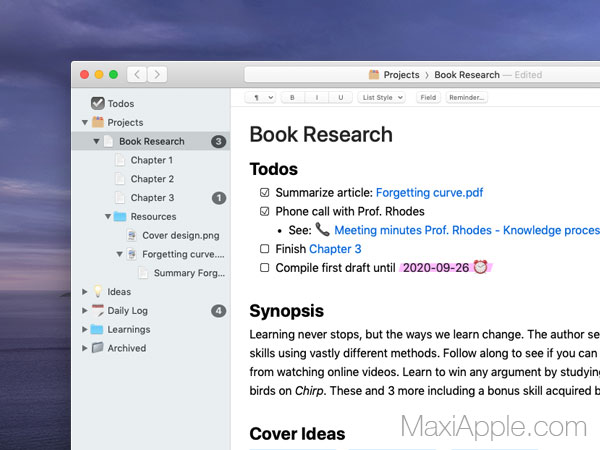Click the Summary Forg... document icon
This screenshot has width=600, height=450.
pyautogui.click(x=143, y=273)
